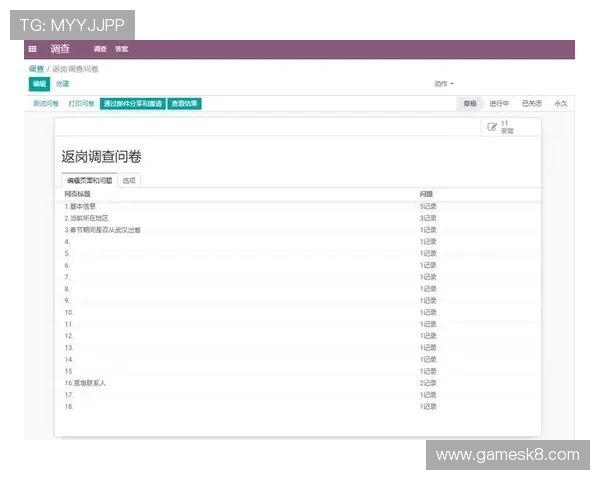Open the page row numbered 5.

click(x=298, y=254)
